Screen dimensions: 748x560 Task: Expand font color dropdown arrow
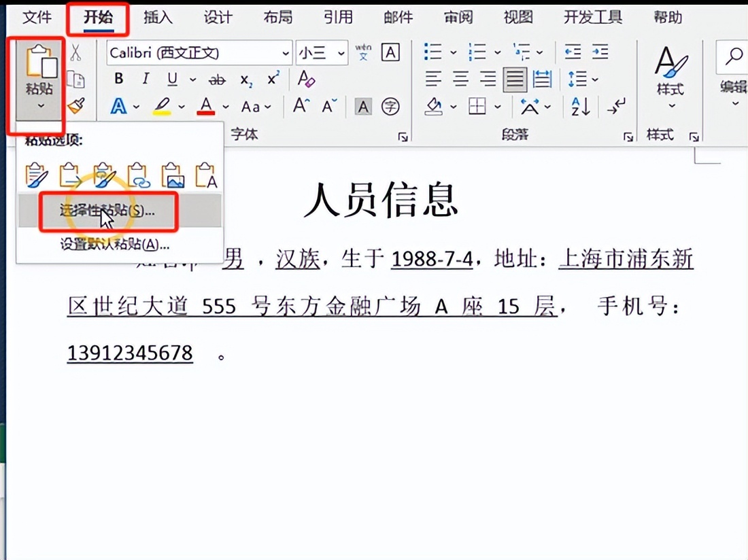(x=225, y=107)
